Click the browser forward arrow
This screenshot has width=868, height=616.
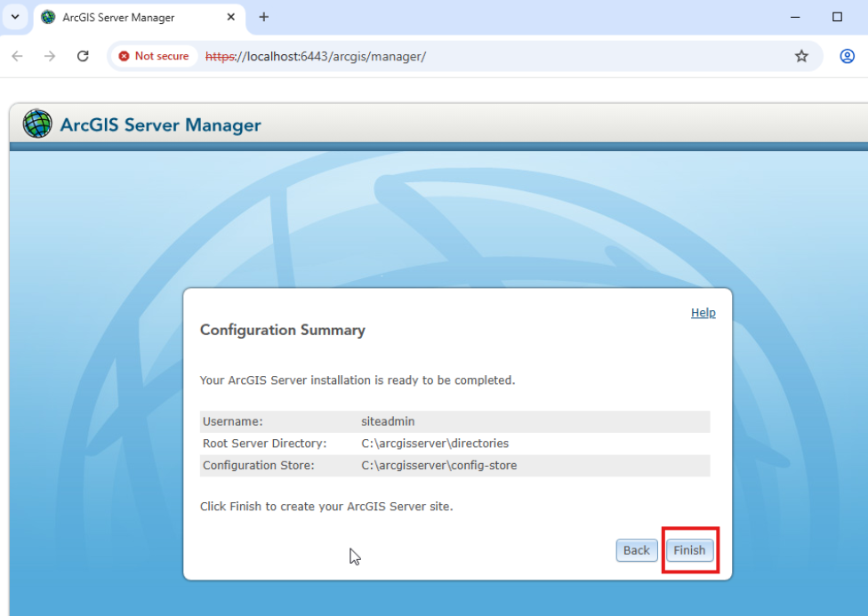pos(50,56)
